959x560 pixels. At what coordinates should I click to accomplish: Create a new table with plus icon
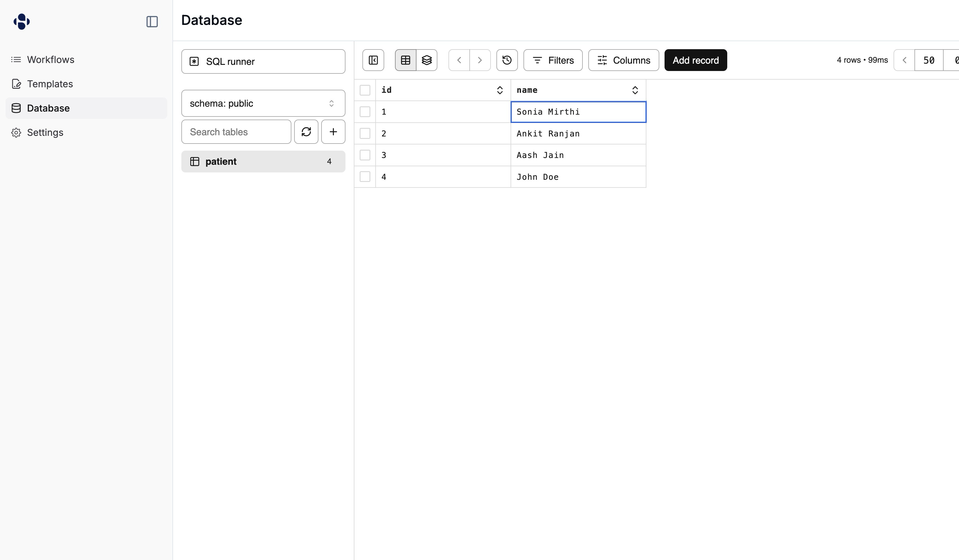(x=333, y=132)
